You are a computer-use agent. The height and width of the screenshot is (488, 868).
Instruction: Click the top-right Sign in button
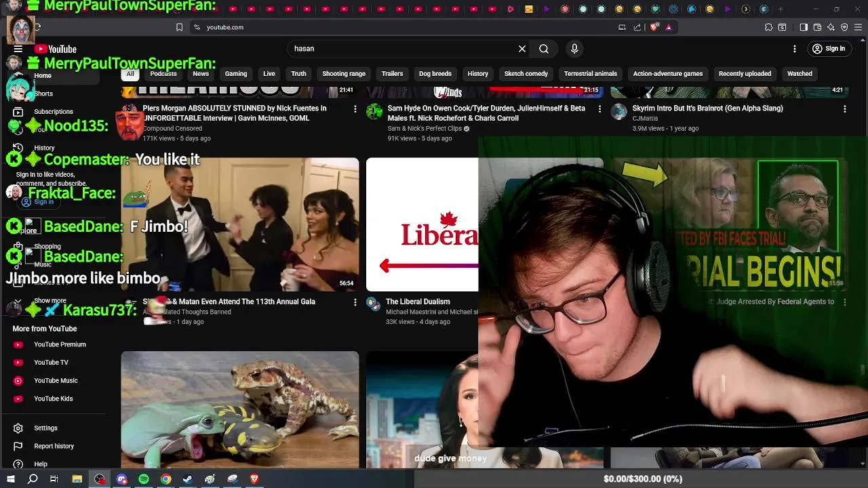point(829,49)
